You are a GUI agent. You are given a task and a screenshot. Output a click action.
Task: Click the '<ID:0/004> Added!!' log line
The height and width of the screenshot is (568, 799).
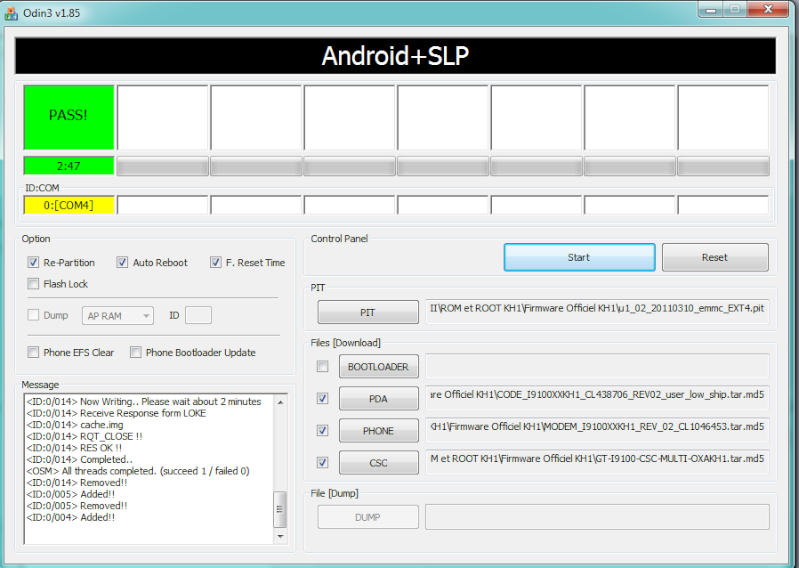click(x=70, y=517)
